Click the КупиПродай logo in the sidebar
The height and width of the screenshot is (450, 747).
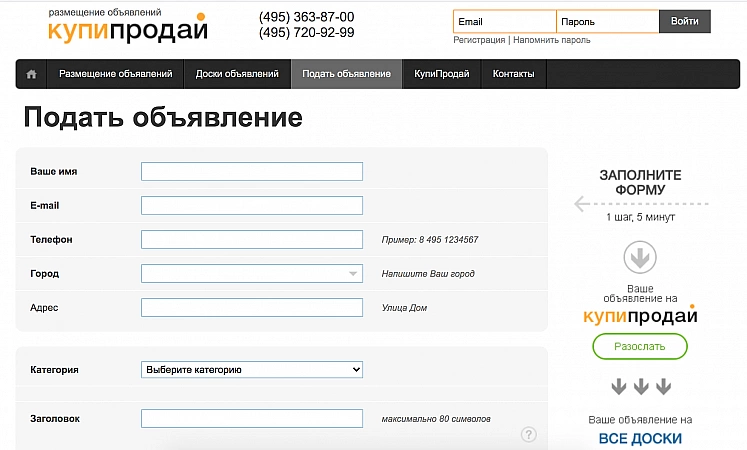(x=640, y=316)
